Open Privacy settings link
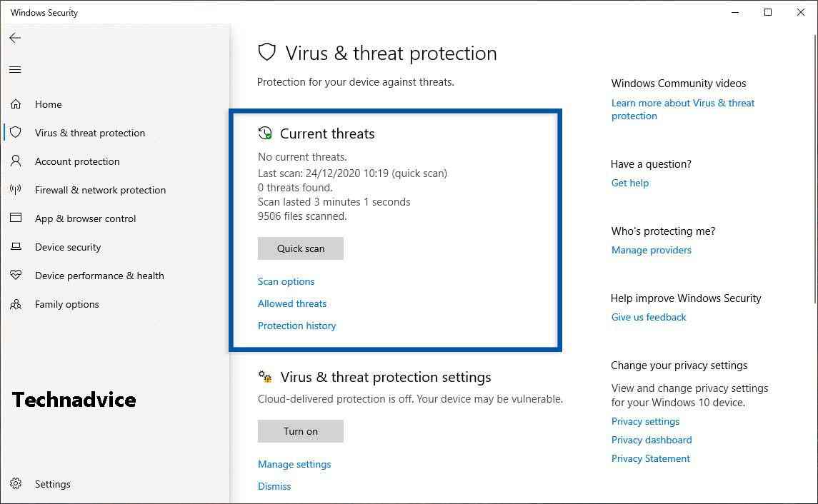 point(645,421)
